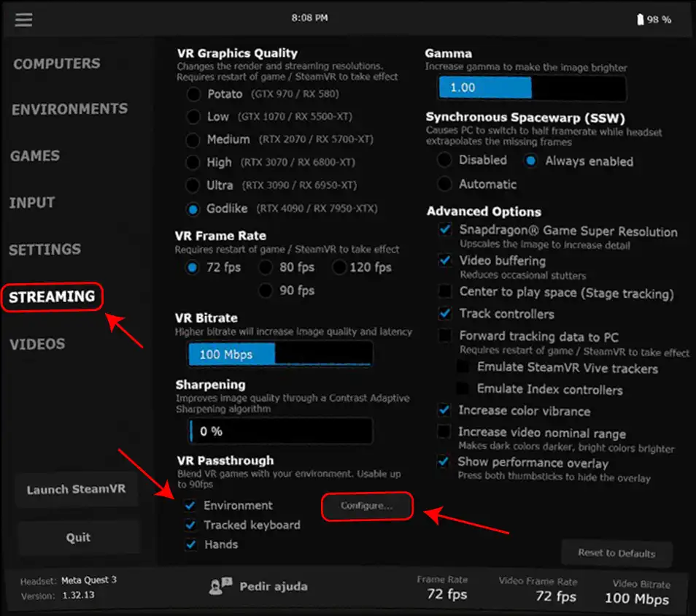Toggle Show performance overlay
The width and height of the screenshot is (696, 616).
point(443,461)
